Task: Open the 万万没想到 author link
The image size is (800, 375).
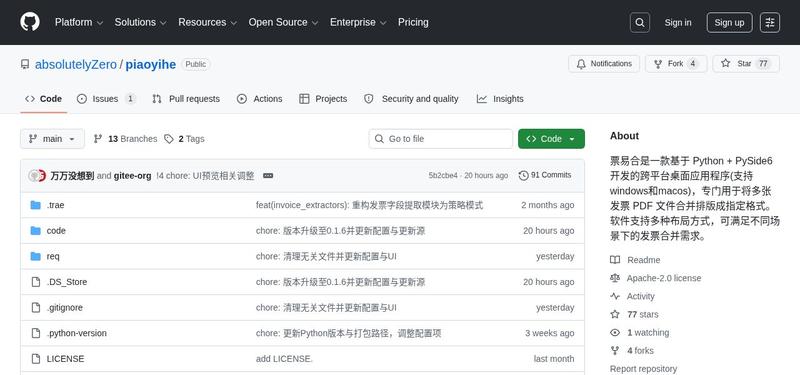Action: pyautogui.click(x=72, y=176)
